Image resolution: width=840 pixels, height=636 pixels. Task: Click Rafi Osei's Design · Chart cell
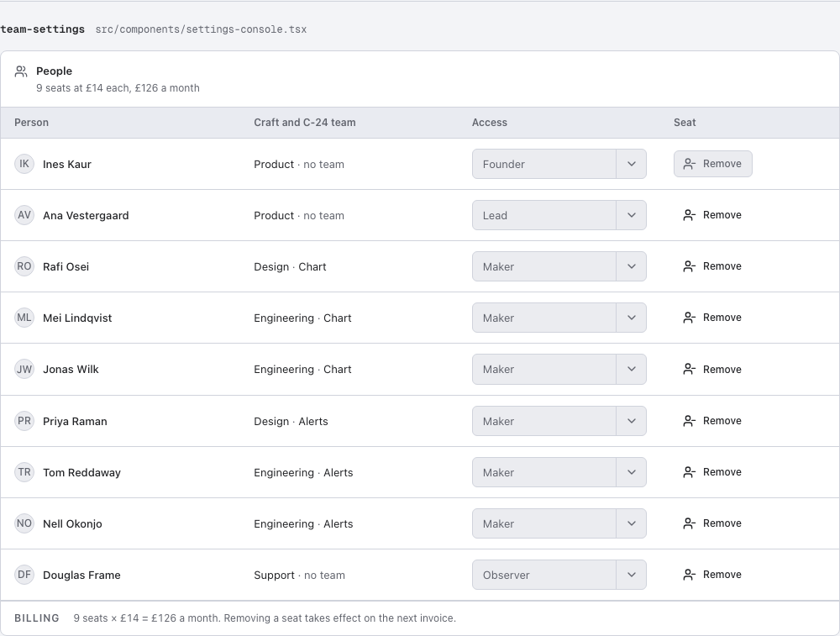(x=290, y=267)
